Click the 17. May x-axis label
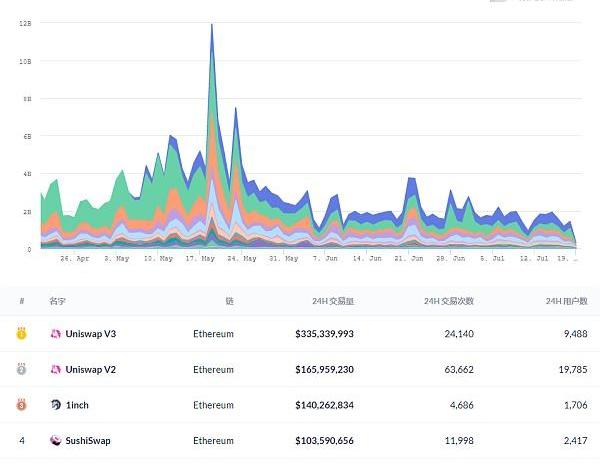The width and height of the screenshot is (600, 464). [x=200, y=259]
